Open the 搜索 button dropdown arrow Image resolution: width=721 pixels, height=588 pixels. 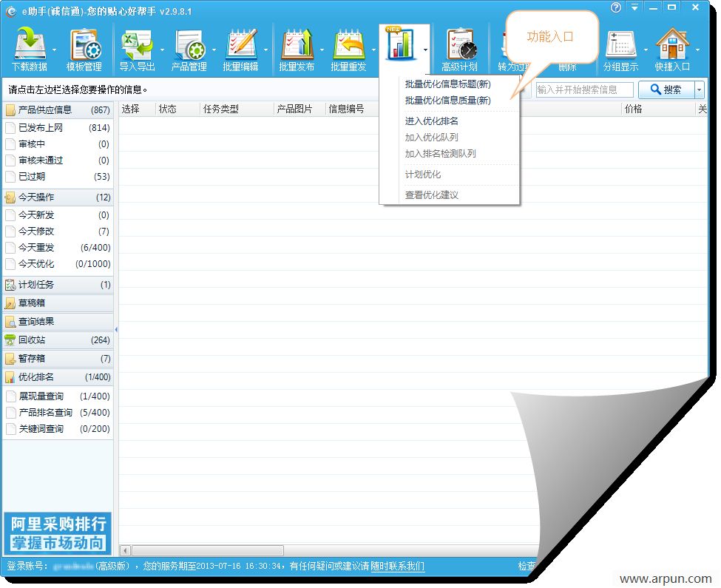tap(700, 89)
